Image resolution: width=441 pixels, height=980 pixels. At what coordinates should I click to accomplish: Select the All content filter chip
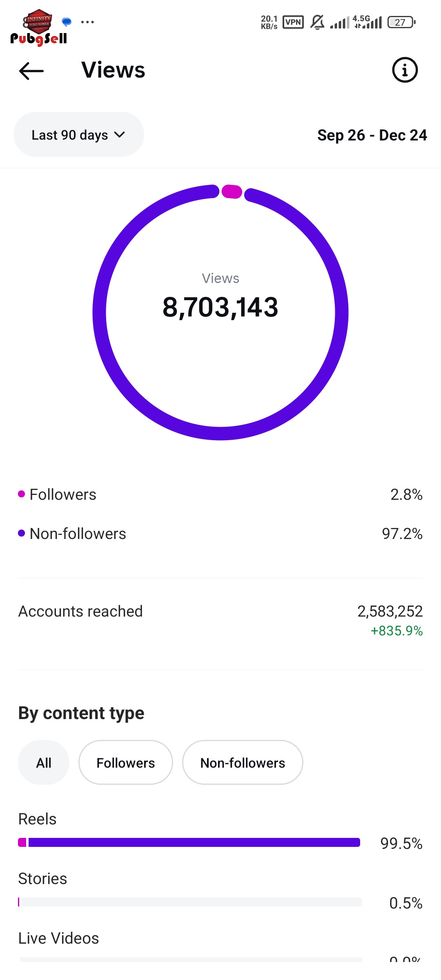(x=44, y=762)
